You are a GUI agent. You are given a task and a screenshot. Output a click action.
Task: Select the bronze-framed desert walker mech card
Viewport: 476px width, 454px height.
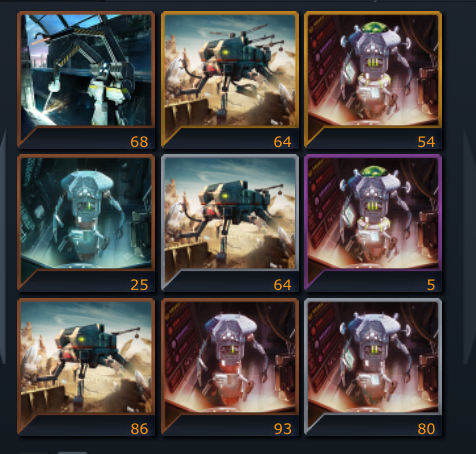pos(86,367)
